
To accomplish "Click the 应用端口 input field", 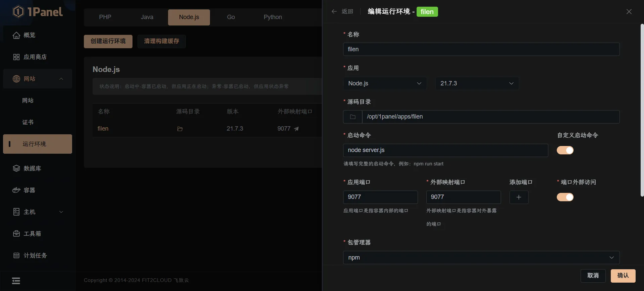I will [380, 197].
